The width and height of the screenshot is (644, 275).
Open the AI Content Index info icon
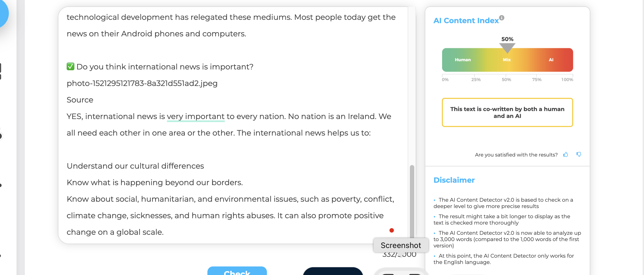(502, 18)
